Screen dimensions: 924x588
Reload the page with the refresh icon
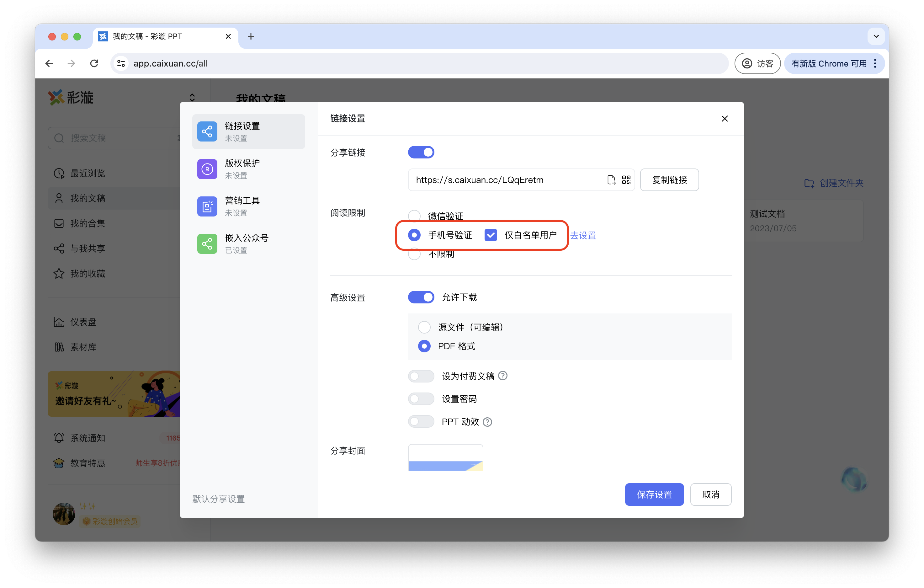click(x=94, y=63)
